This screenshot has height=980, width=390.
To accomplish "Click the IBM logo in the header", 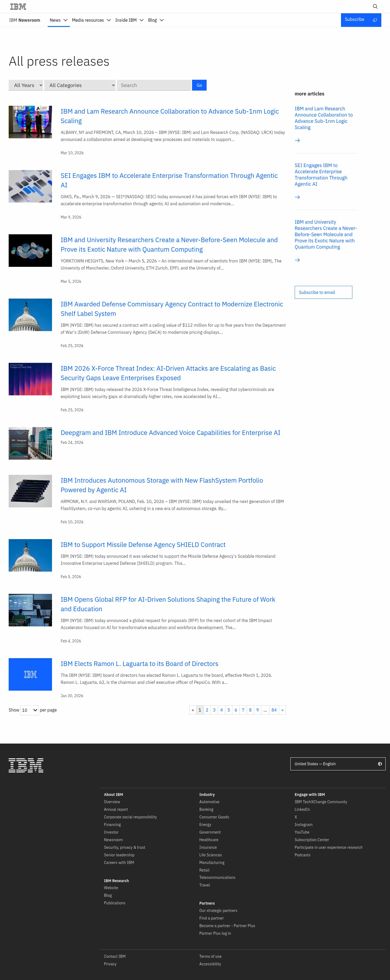I will [18, 7].
